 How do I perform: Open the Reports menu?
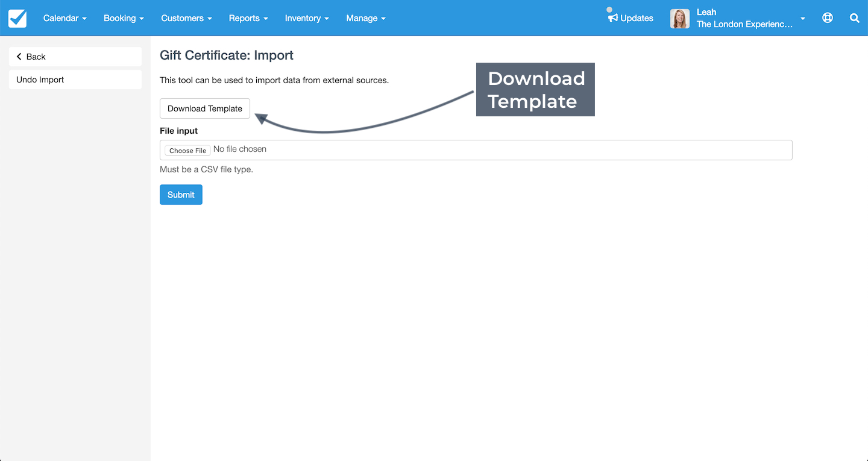[248, 18]
